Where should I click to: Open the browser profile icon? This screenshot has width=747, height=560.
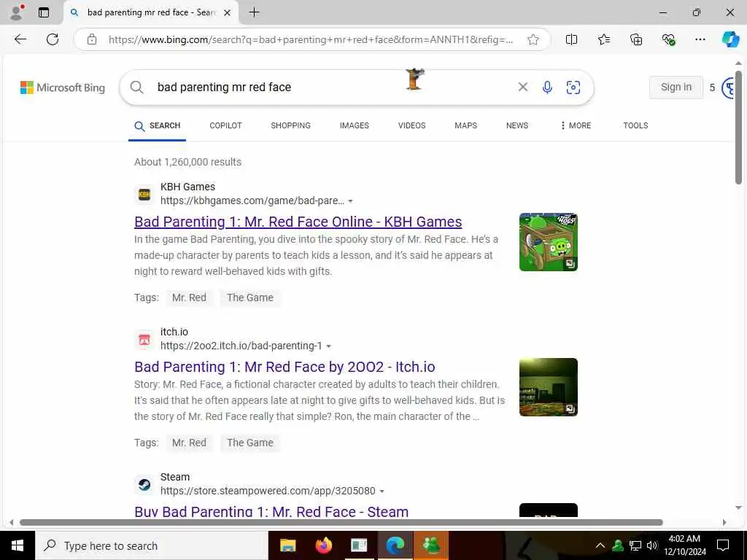click(x=17, y=12)
